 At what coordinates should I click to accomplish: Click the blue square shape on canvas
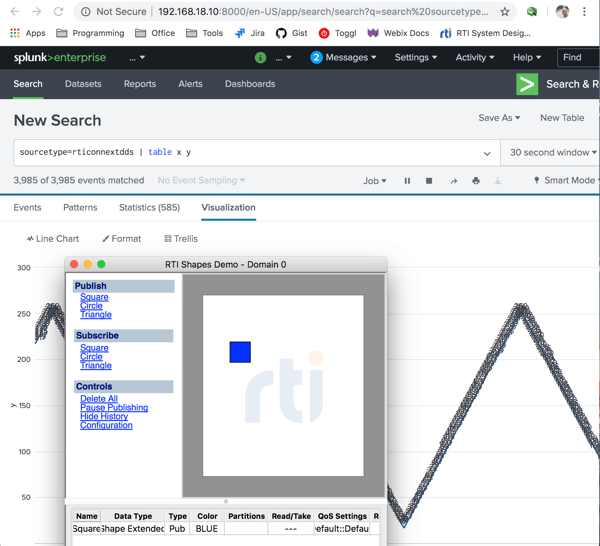pyautogui.click(x=240, y=352)
